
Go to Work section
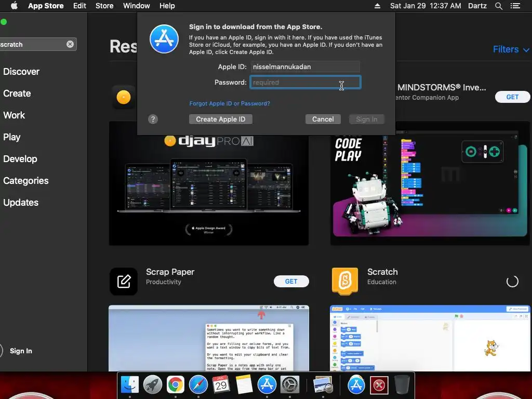coord(14,115)
